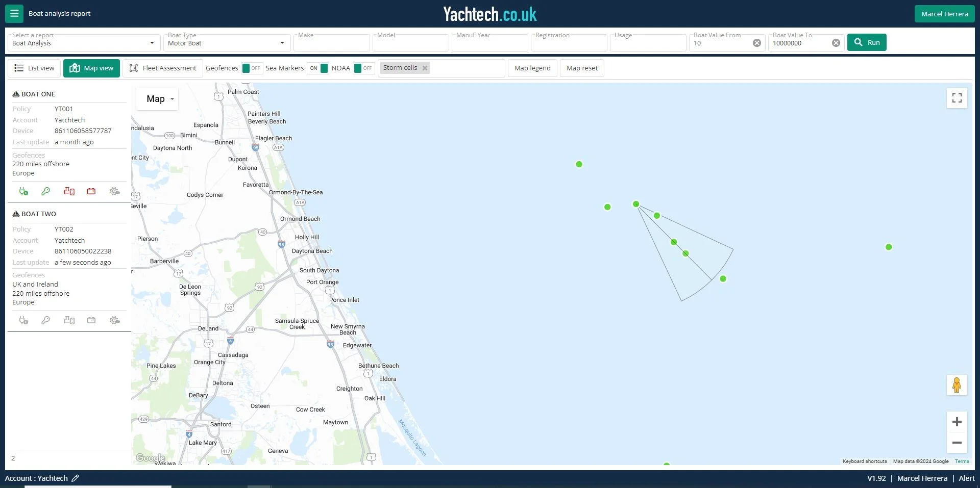Click BOAT TWO bilge pump icon

coord(69,320)
